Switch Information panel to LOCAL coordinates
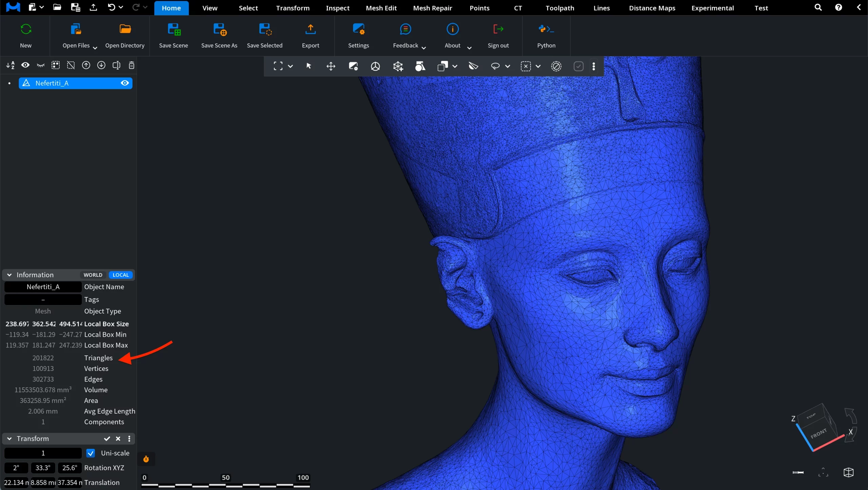The width and height of the screenshot is (868, 490). (x=121, y=275)
